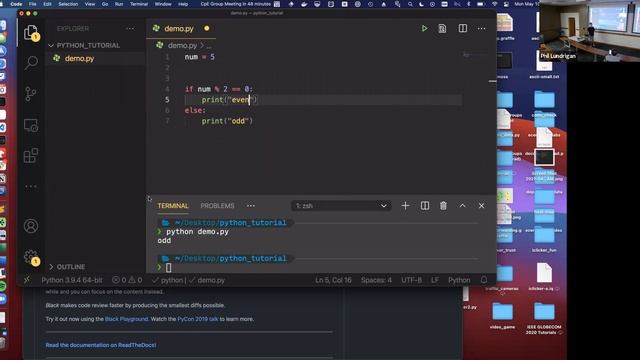Change encoding via UTF-8 status item
The width and height of the screenshot is (640, 360).
point(411,280)
